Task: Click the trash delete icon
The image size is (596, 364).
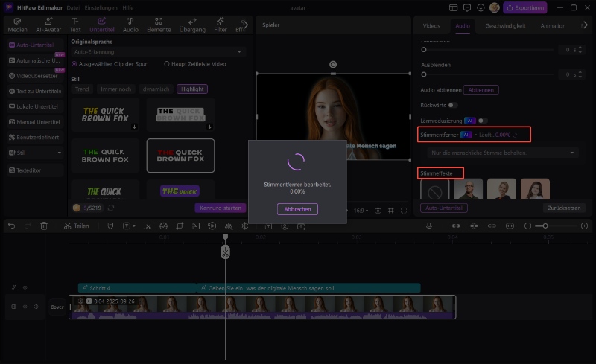Action: (x=44, y=226)
